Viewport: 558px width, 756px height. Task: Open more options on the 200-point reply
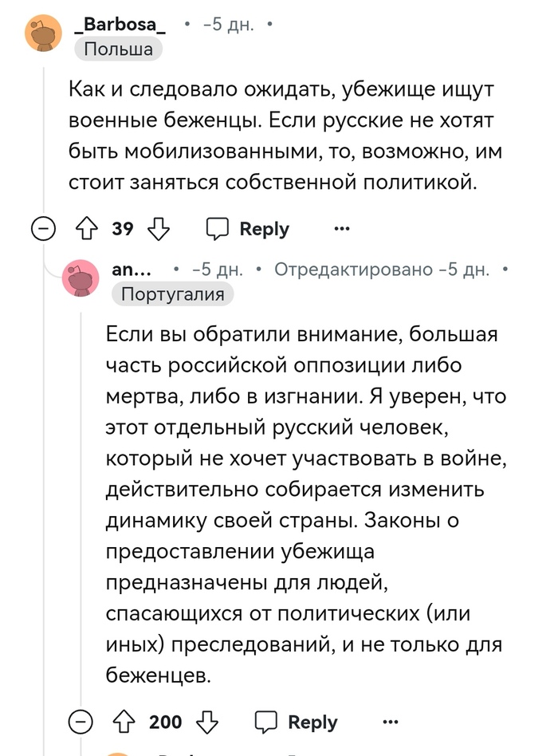391,722
